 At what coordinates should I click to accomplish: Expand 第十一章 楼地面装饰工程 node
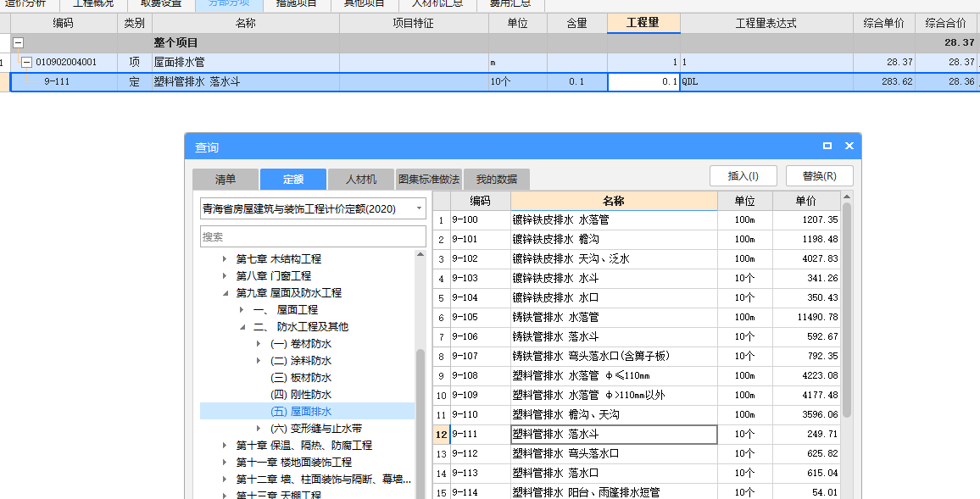point(225,463)
